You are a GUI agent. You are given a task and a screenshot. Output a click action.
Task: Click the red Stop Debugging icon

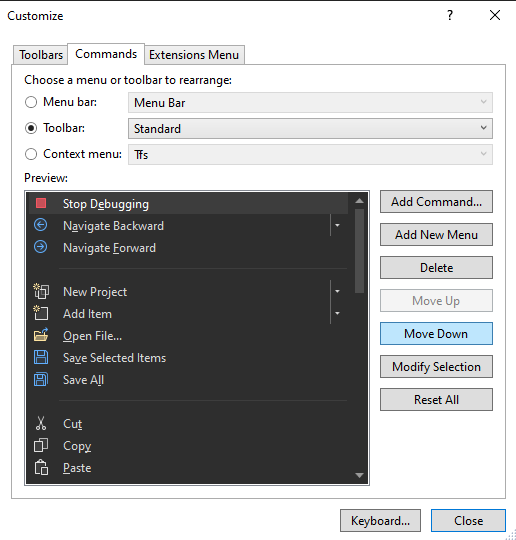click(x=41, y=203)
